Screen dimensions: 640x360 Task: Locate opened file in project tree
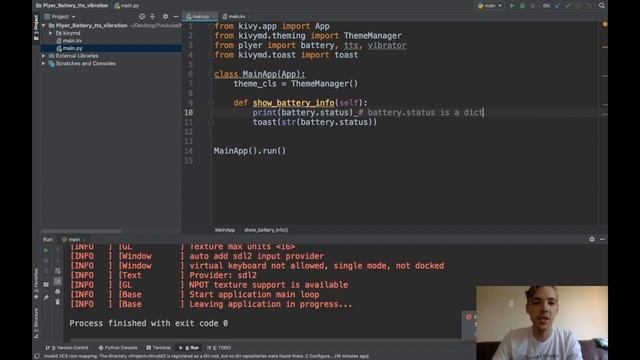142,16
